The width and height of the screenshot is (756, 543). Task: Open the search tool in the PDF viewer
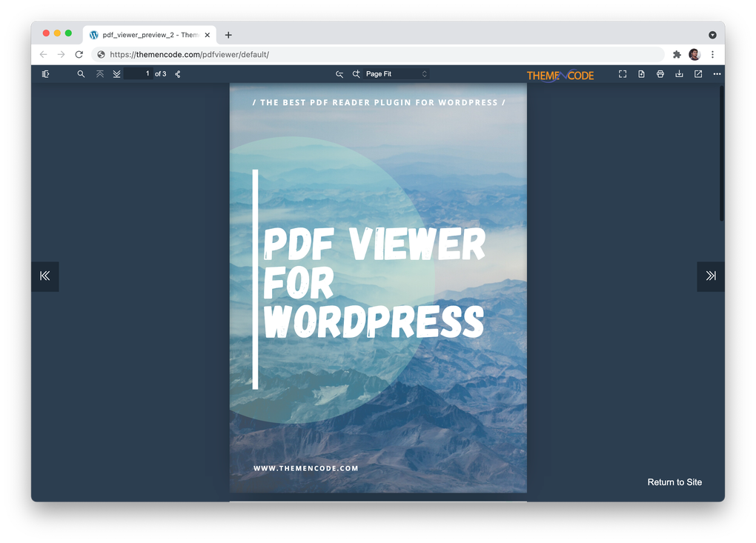[x=81, y=73]
